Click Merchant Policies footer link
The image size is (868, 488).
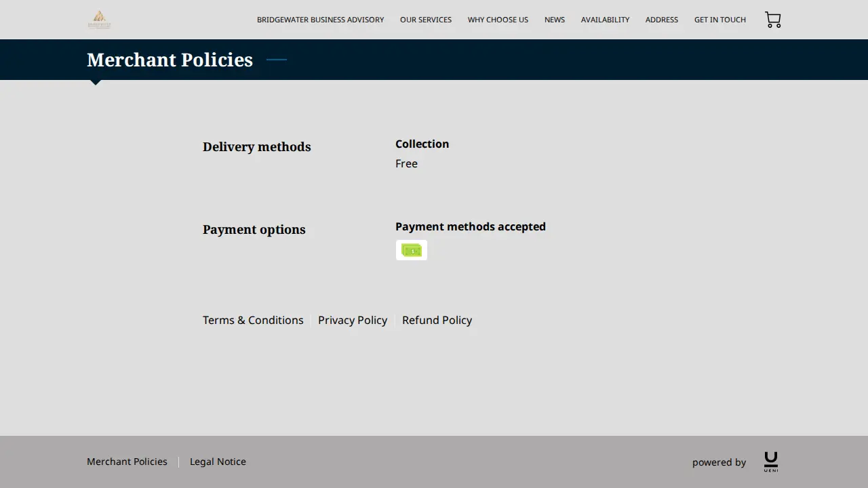tap(127, 462)
